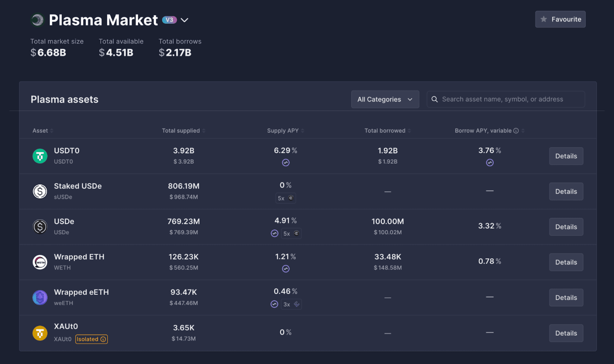Click the info icon next to Borrow APY

pyautogui.click(x=516, y=131)
